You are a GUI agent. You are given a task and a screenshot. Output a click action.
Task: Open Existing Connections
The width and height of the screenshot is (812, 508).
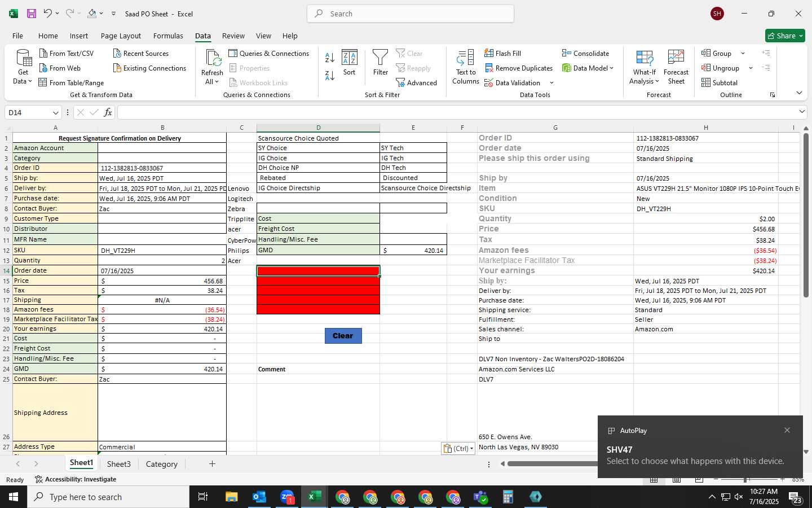tap(149, 68)
